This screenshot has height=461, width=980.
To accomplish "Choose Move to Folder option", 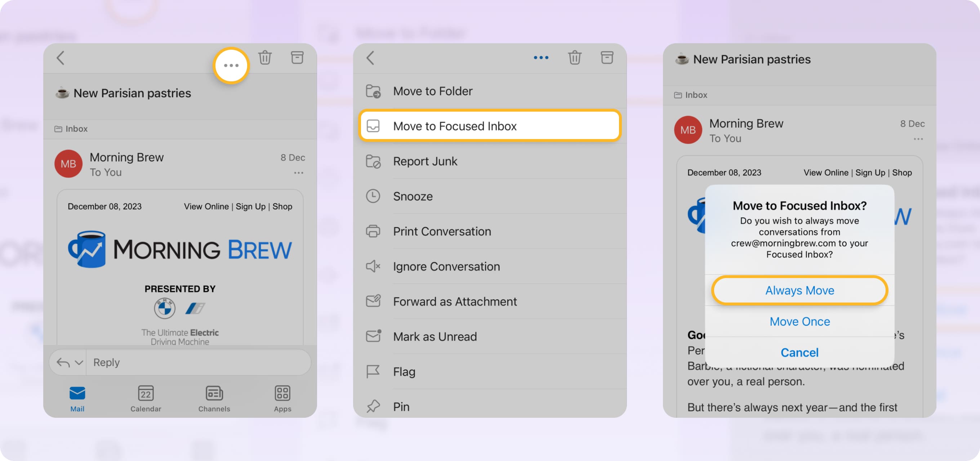I will click(x=433, y=91).
